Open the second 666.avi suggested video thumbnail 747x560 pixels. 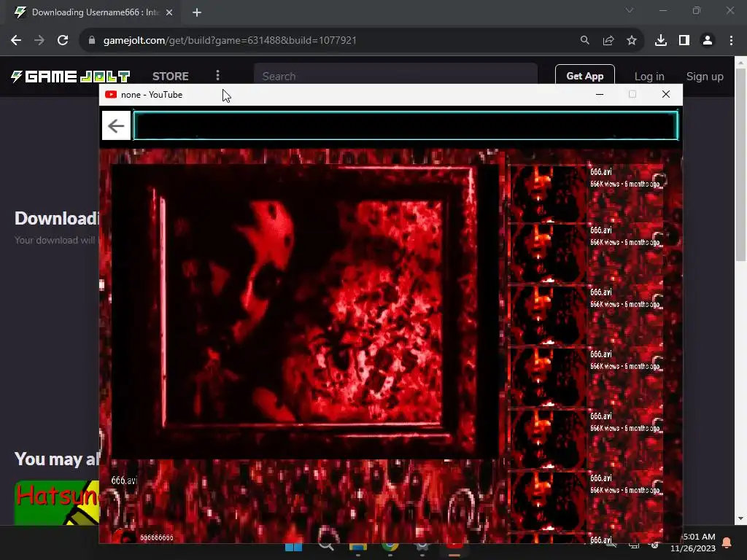click(548, 253)
